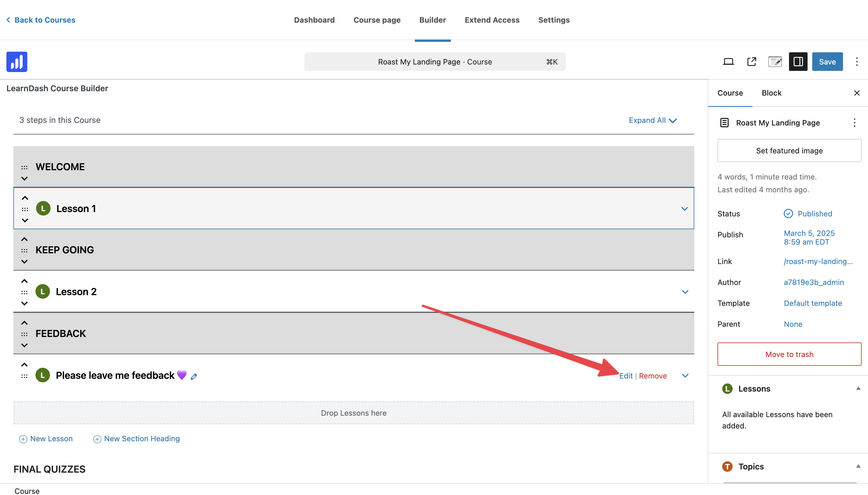
Task: Move WELCOME section down
Action: [24, 178]
